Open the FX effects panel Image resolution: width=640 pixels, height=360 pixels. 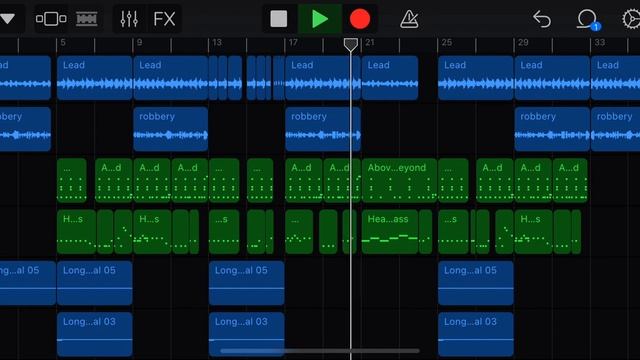pos(164,19)
